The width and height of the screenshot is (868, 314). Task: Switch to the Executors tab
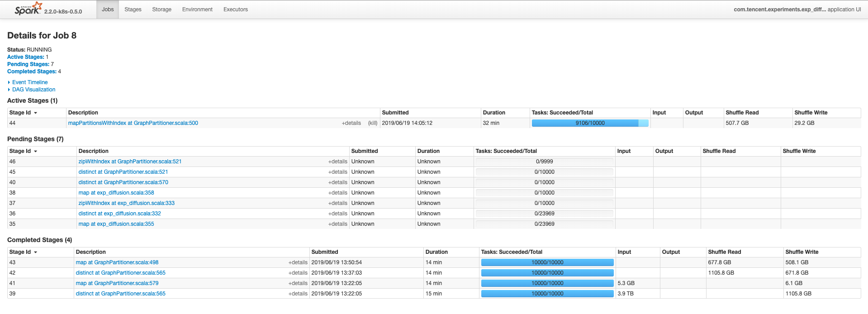click(235, 10)
